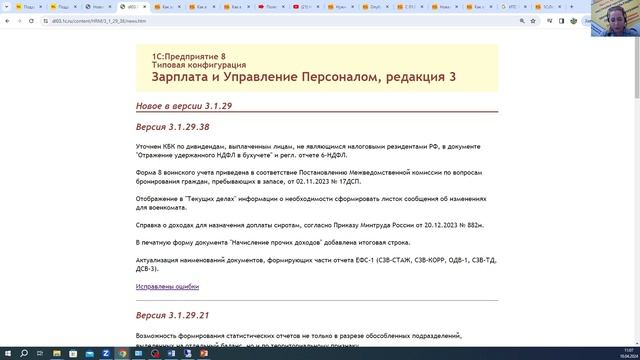Click paragraph starting "Отображение в "Текущих делах""

311,203
